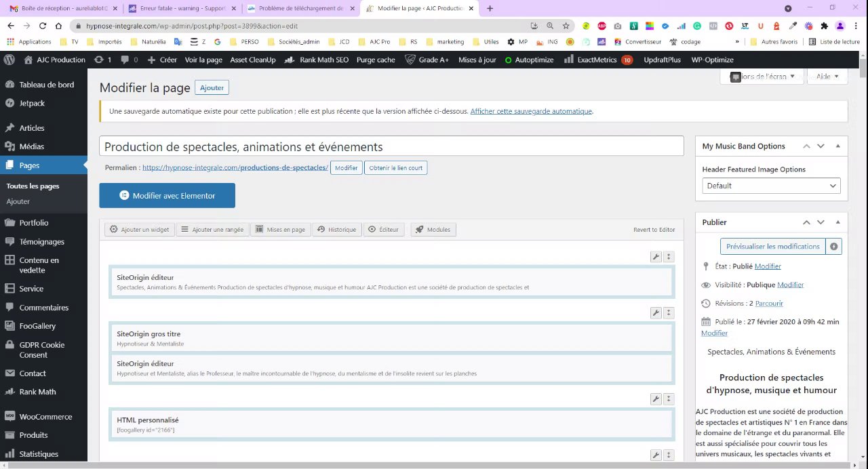Click Ajouter une rangée button

pos(212,230)
